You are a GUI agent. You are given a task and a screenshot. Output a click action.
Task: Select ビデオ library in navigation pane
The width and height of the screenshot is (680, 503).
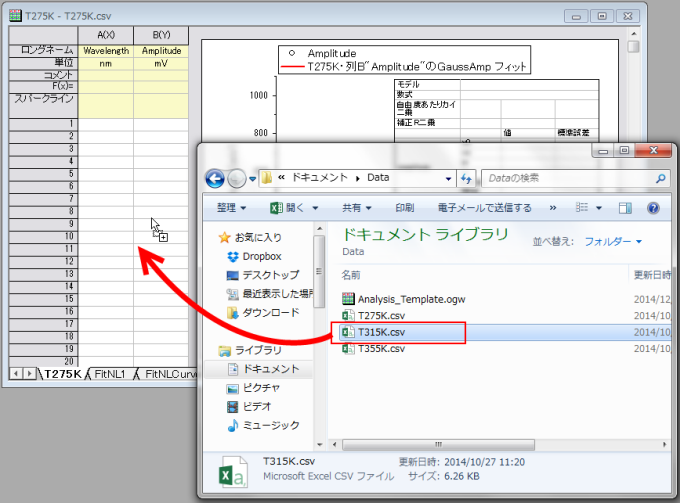coord(249,407)
